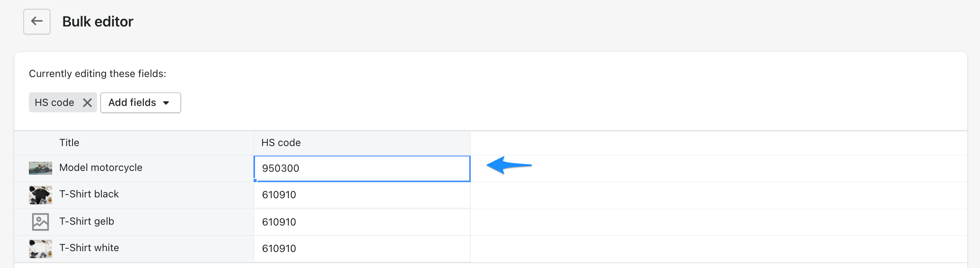Click the HS code column header
This screenshot has width=980, height=268.
(x=281, y=143)
